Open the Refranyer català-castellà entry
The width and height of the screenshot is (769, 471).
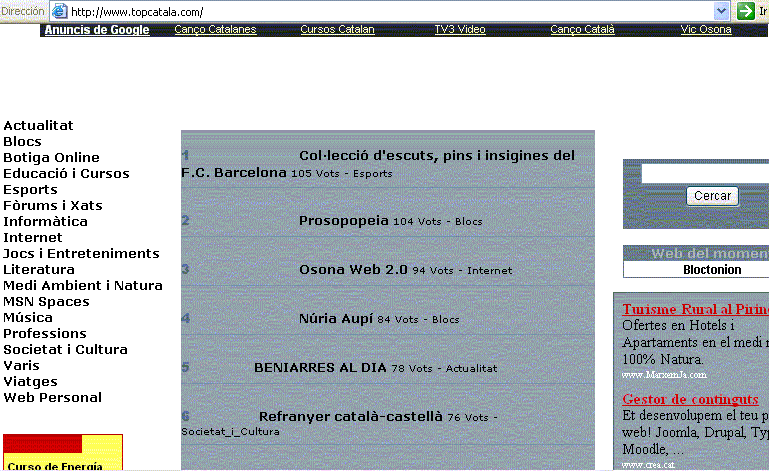click(351, 417)
